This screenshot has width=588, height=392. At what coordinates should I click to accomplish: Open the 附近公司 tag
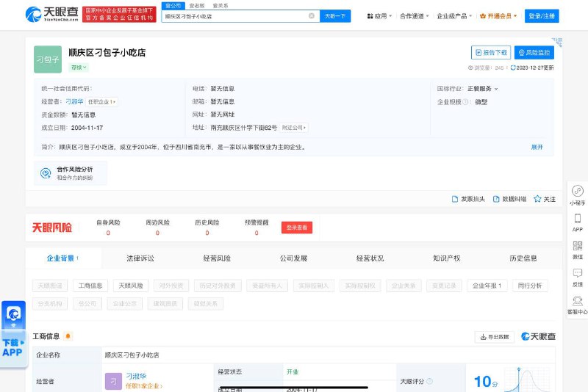tap(293, 128)
